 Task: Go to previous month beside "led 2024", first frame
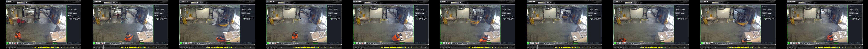6,46
